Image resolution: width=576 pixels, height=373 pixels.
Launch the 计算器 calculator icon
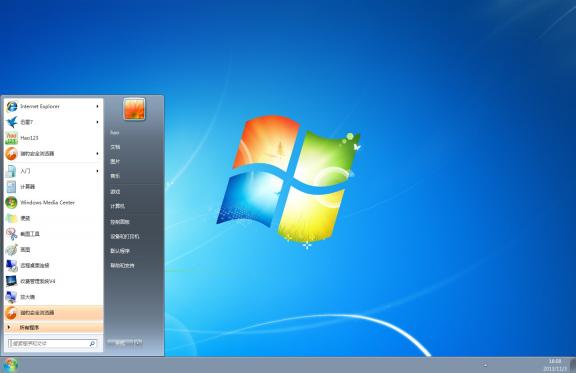click(11, 187)
